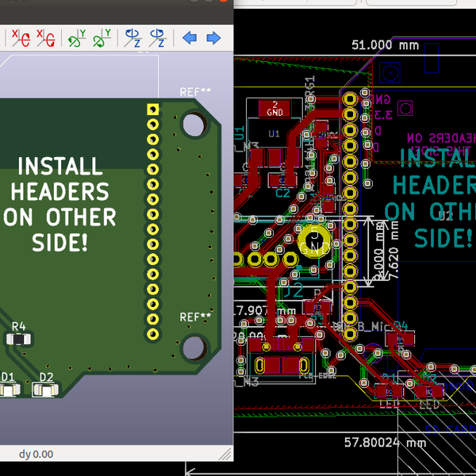The image size is (476, 476).
Task: Click the mirrored magenta '3.3' text in PCB editor
Action: [x=383, y=115]
